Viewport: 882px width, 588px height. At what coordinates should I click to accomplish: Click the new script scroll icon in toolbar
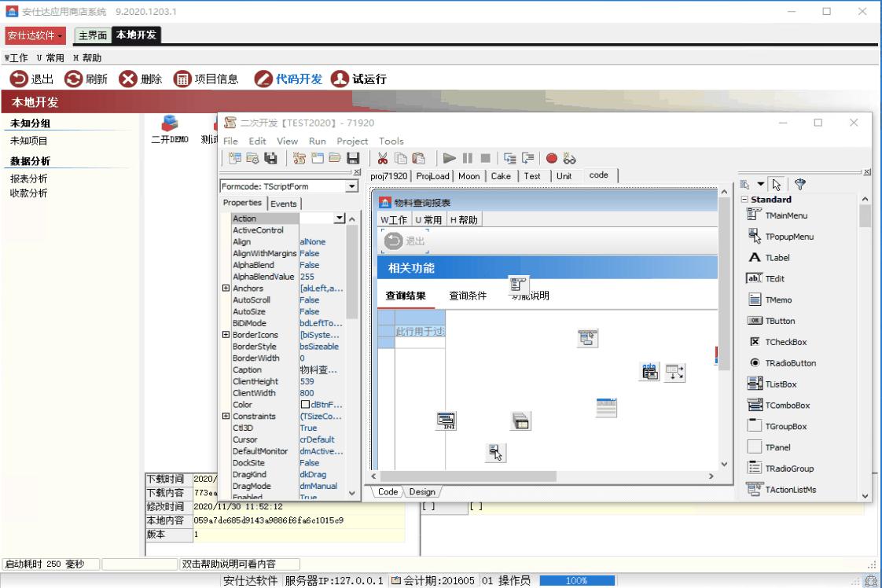(x=299, y=158)
